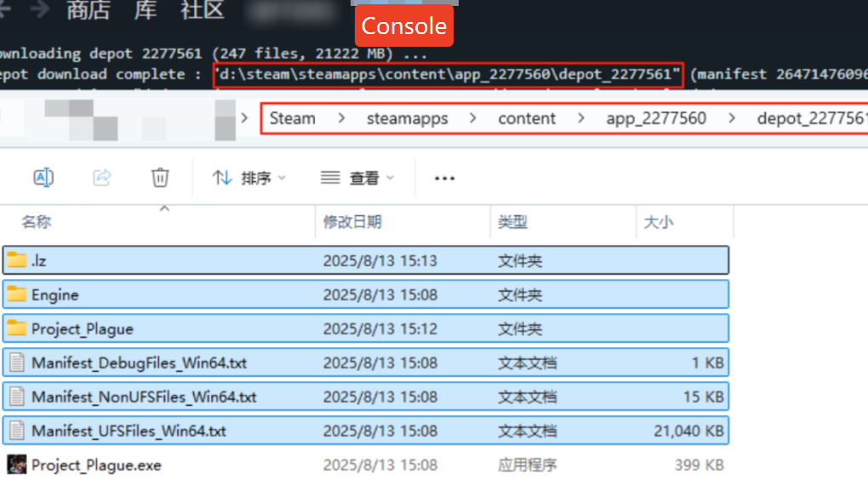Select Manifest_UFSFiles_Win64.txt file
Image resolution: width=868 pixels, height=484 pixels.
365,431
